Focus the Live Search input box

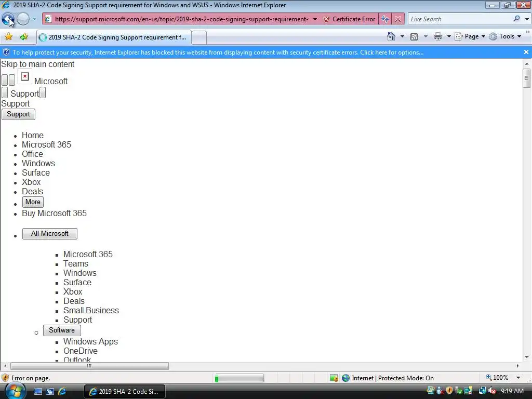tap(460, 19)
